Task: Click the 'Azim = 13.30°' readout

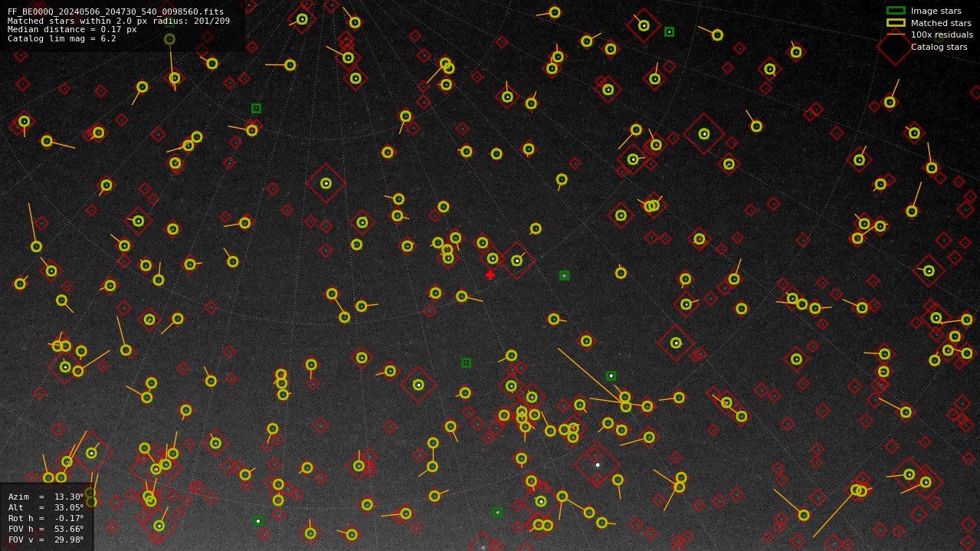Action: (46, 497)
